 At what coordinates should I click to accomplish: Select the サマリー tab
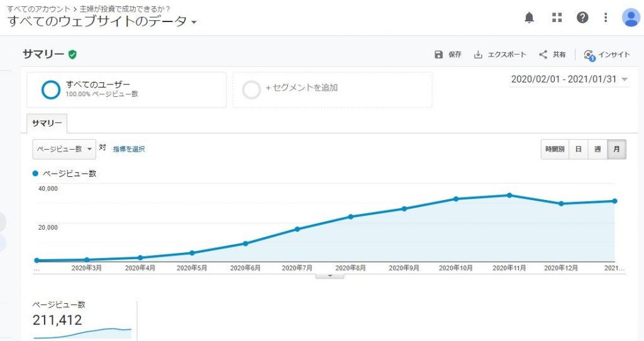coord(47,123)
